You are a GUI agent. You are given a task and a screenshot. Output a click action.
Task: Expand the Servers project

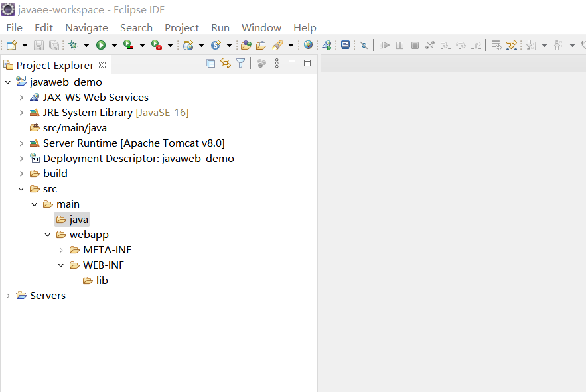8,296
